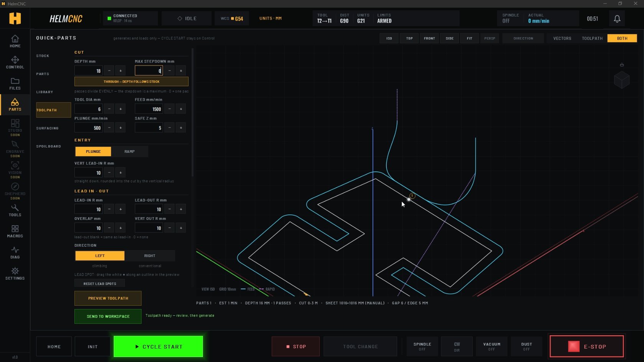Screen dimensions: 644x362
Task: Open the TOOLPATH section
Action: pos(53,110)
